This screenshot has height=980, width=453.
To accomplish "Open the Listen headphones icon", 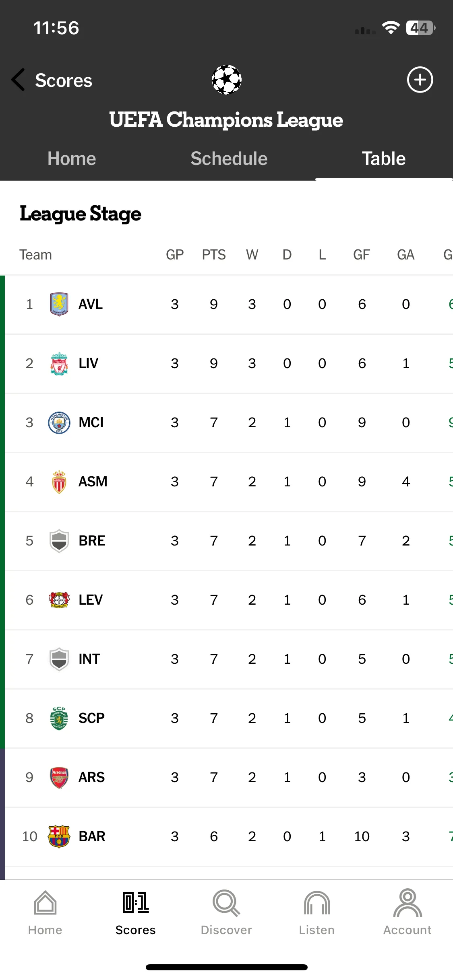I will coord(317,903).
